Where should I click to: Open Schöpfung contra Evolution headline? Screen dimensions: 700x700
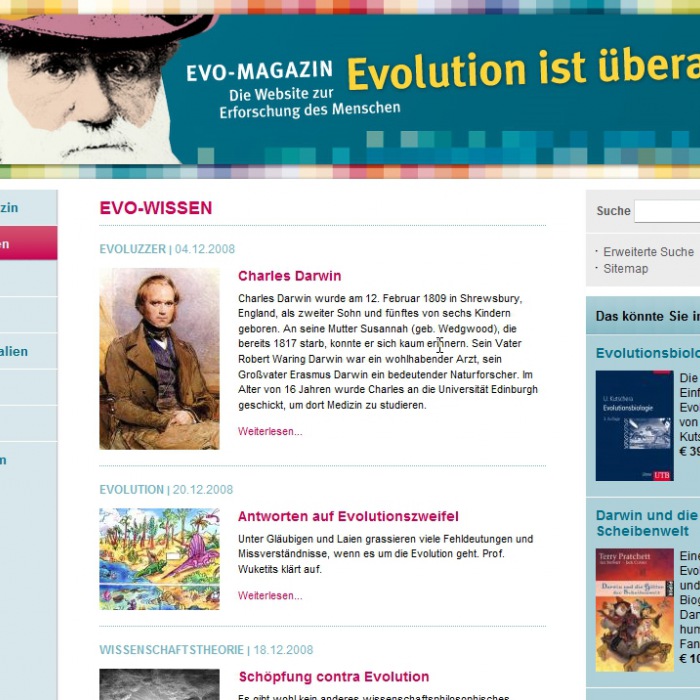[334, 677]
